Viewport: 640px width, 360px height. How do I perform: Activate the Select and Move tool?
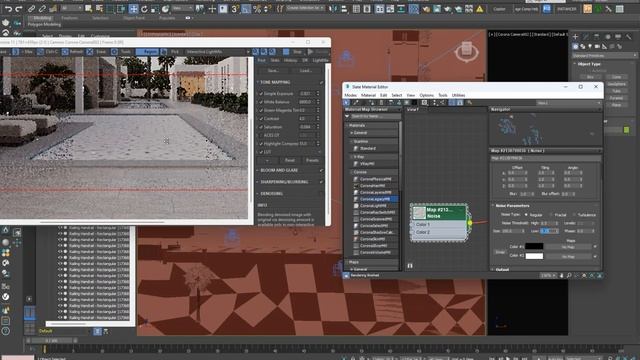pos(133,9)
